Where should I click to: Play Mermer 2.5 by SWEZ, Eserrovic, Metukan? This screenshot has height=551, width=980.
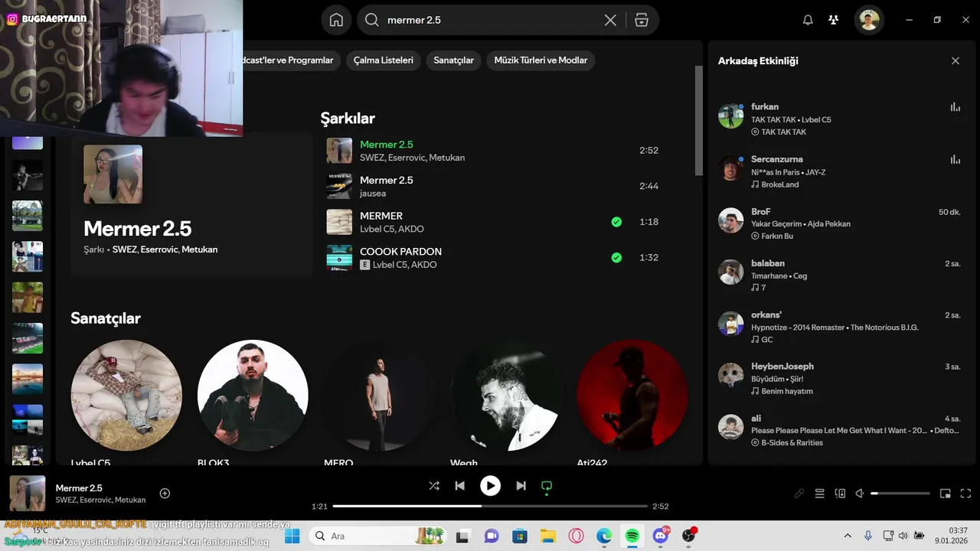[494, 150]
